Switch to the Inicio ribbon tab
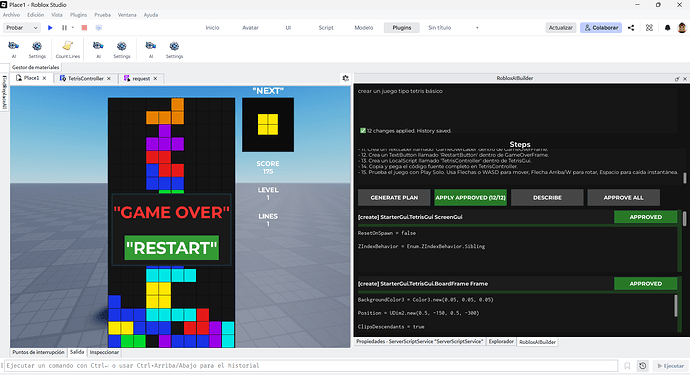 212,28
